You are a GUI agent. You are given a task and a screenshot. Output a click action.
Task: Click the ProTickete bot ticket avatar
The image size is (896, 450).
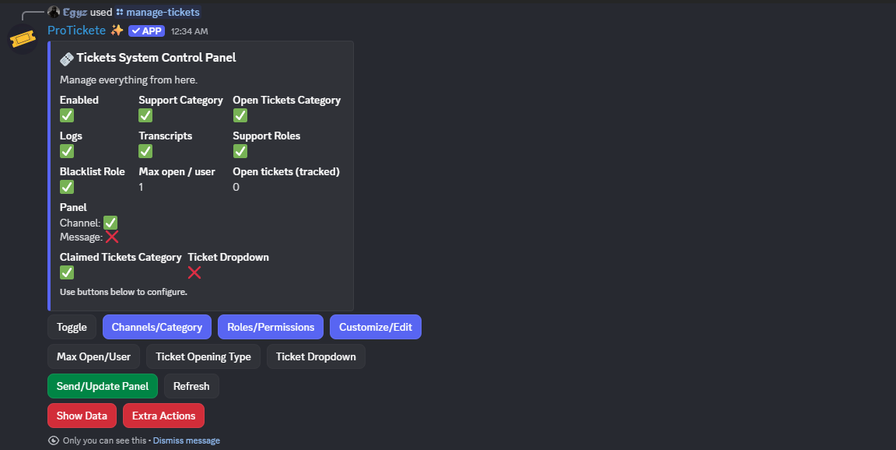(x=23, y=39)
